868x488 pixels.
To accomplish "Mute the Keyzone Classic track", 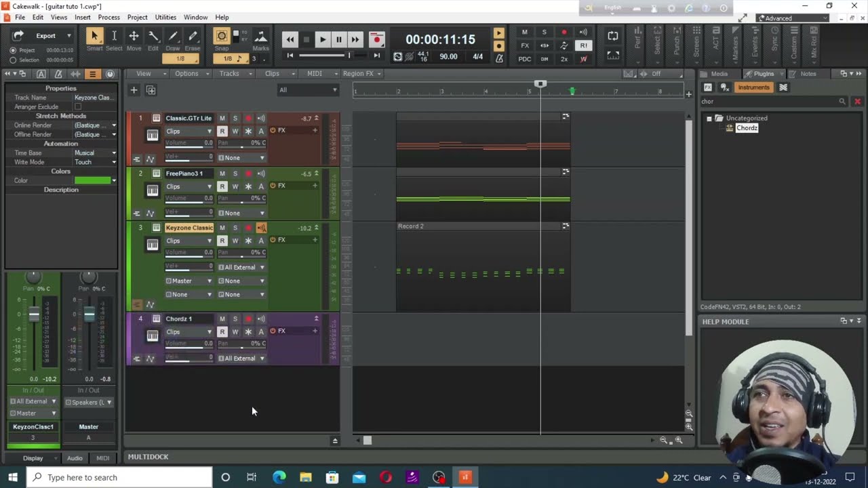I will (222, 228).
